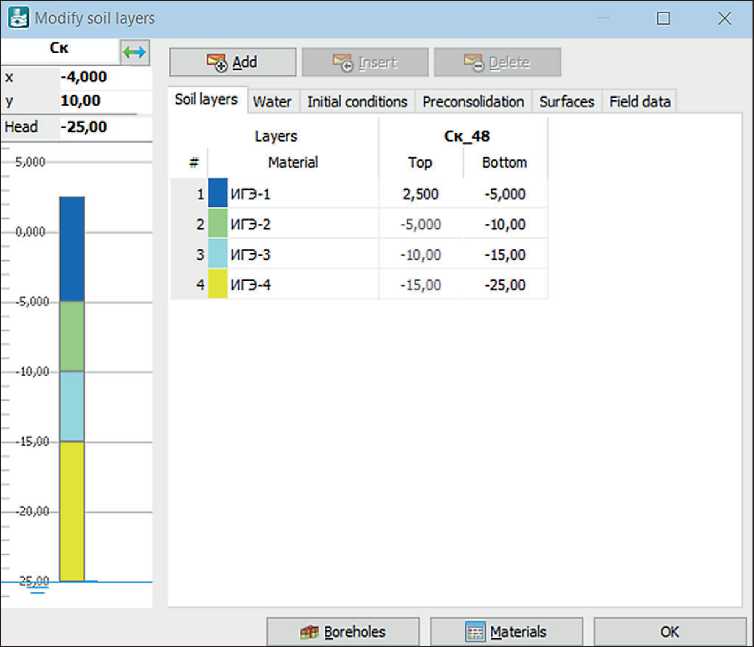Open the Materials dialog
The image size is (754, 647).
(506, 632)
